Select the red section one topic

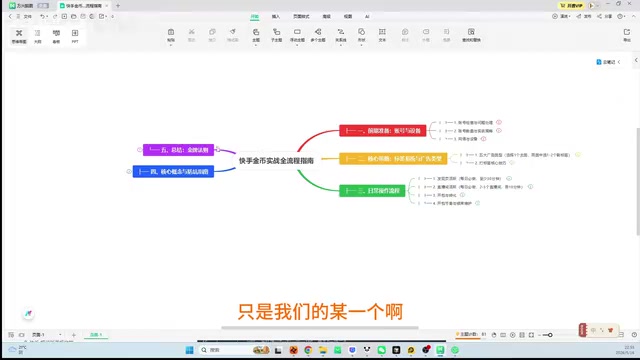coord(382,131)
